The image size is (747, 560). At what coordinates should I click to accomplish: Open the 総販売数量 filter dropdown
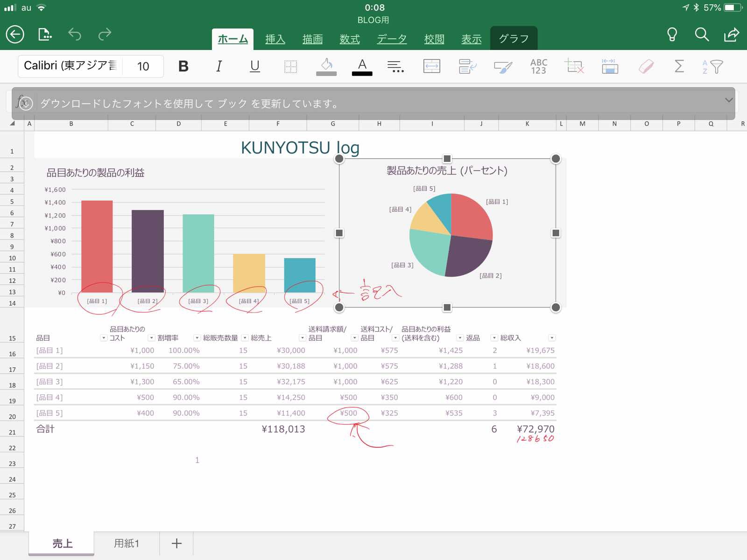[x=245, y=338]
